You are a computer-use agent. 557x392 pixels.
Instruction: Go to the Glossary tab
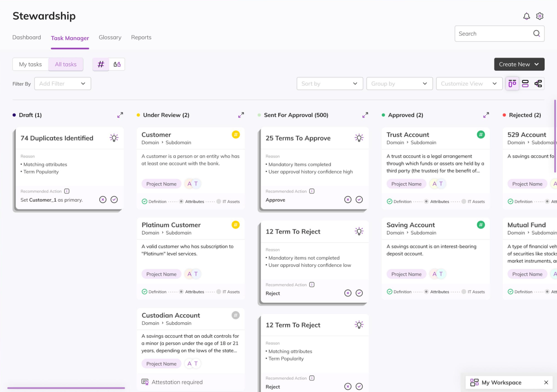(x=110, y=37)
